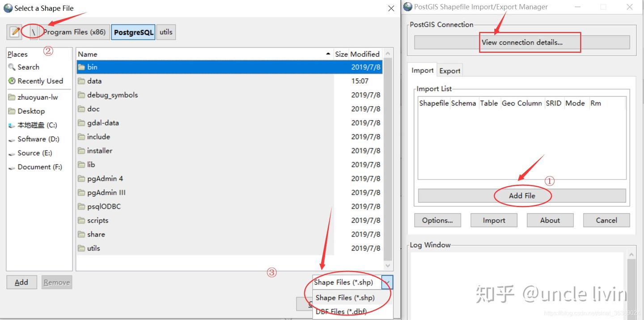
Task: Open the Options dialog
Action: pyautogui.click(x=437, y=220)
